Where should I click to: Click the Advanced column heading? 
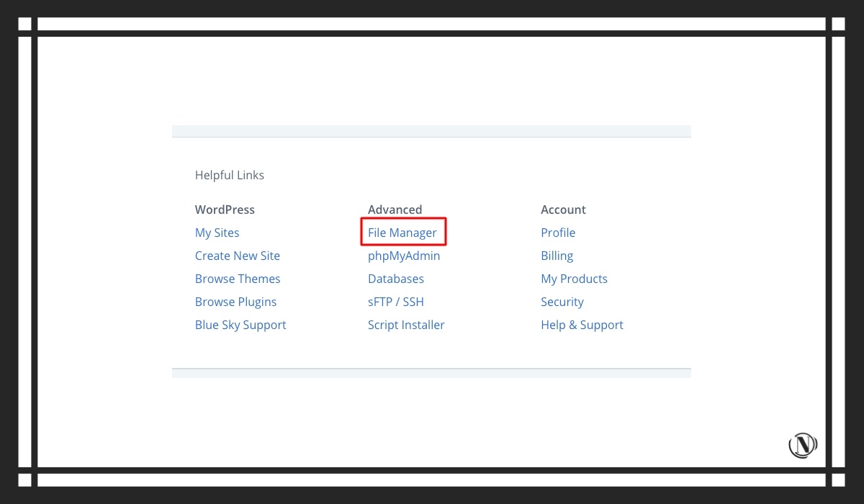395,210
